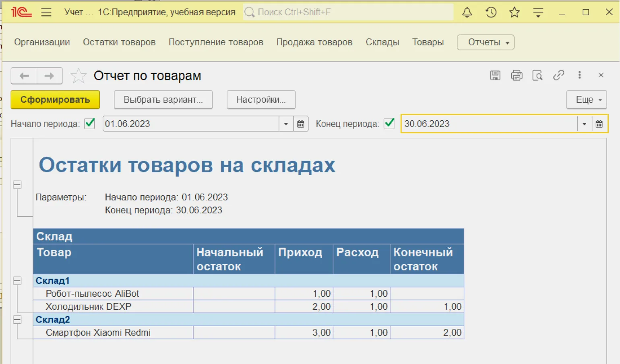This screenshot has width=620, height=364.
Task: Click the notifications bell icon
Action: (x=467, y=12)
